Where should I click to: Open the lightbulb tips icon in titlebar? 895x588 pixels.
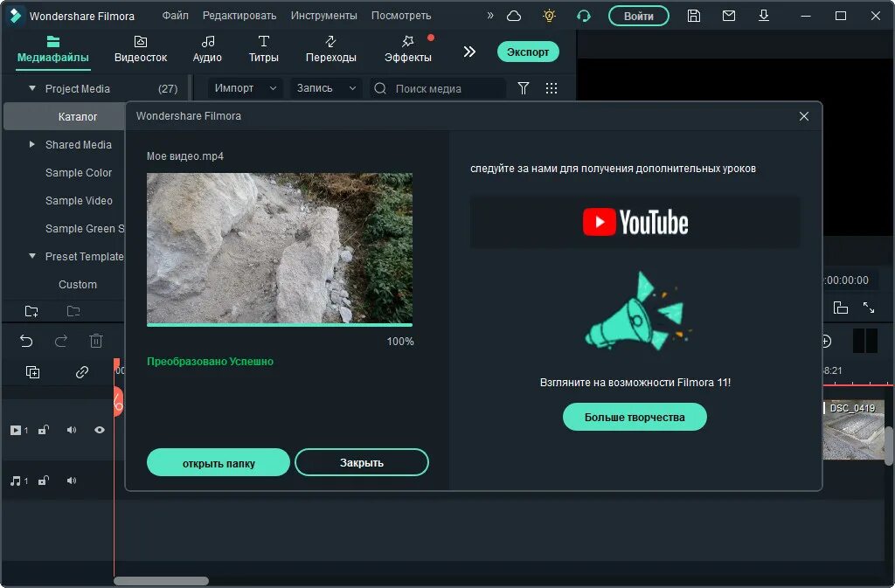[548, 15]
